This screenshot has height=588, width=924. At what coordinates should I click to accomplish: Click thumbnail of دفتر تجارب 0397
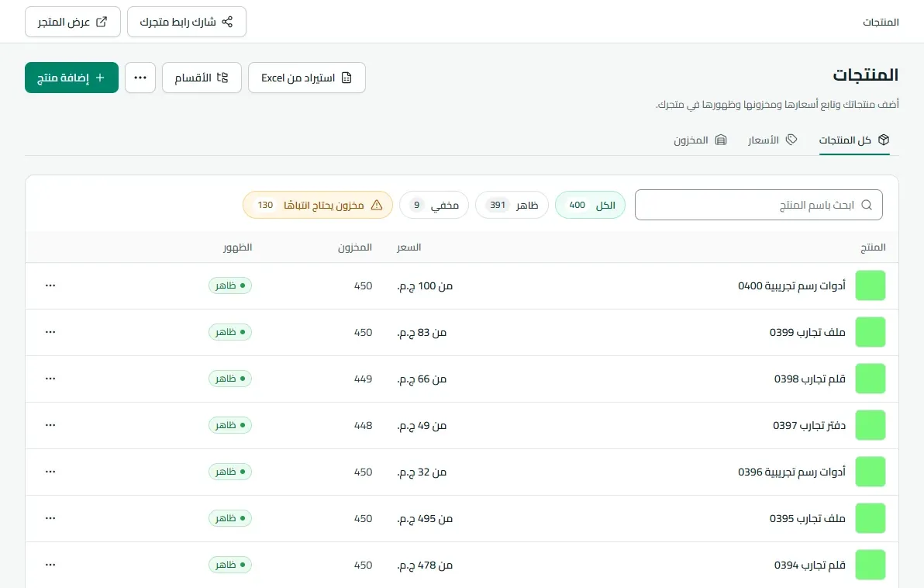(871, 425)
